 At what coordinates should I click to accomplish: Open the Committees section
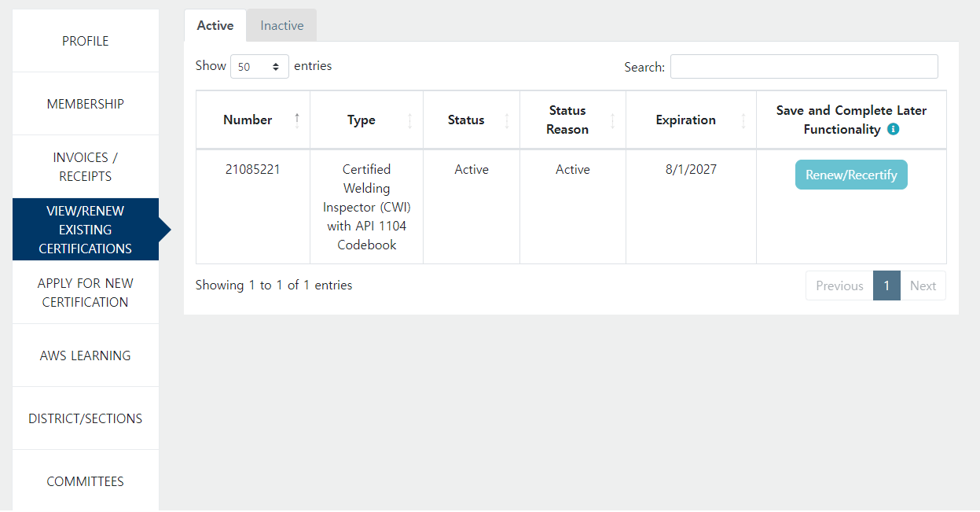pyautogui.click(x=86, y=481)
